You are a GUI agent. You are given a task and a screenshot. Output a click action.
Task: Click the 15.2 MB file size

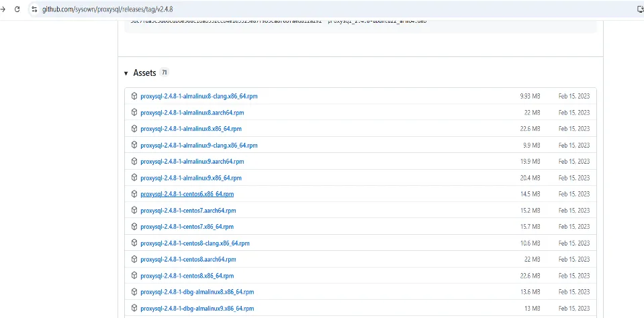[x=531, y=211]
